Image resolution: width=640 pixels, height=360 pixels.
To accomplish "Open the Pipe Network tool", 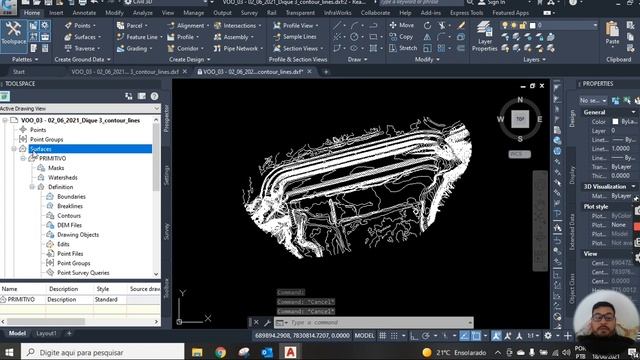I will click(238, 48).
